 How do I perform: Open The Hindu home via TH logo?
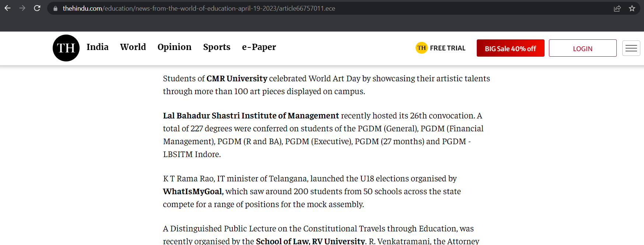(66, 48)
